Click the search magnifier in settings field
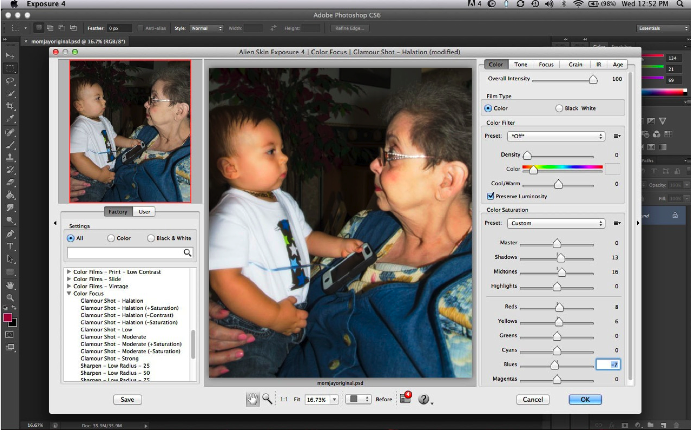This screenshot has width=691, height=430. 187,252
